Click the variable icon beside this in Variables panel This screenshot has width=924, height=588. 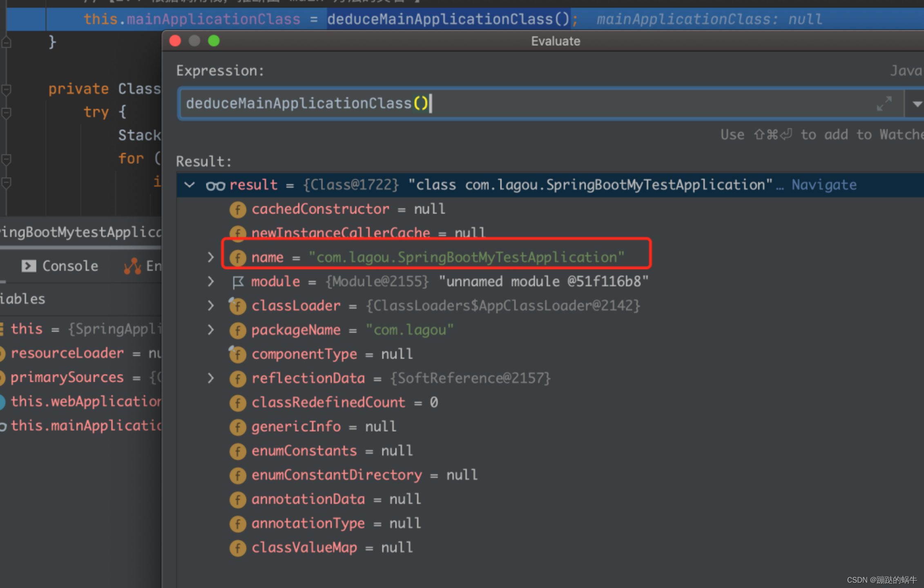(2, 329)
